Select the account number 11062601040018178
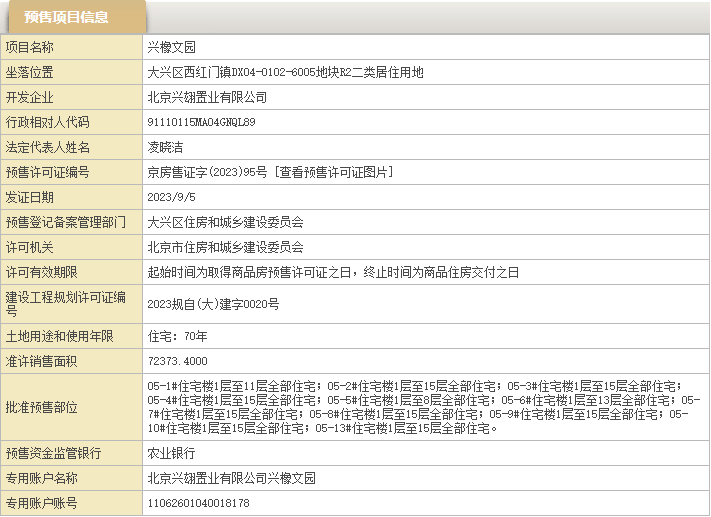 pyautogui.click(x=198, y=503)
